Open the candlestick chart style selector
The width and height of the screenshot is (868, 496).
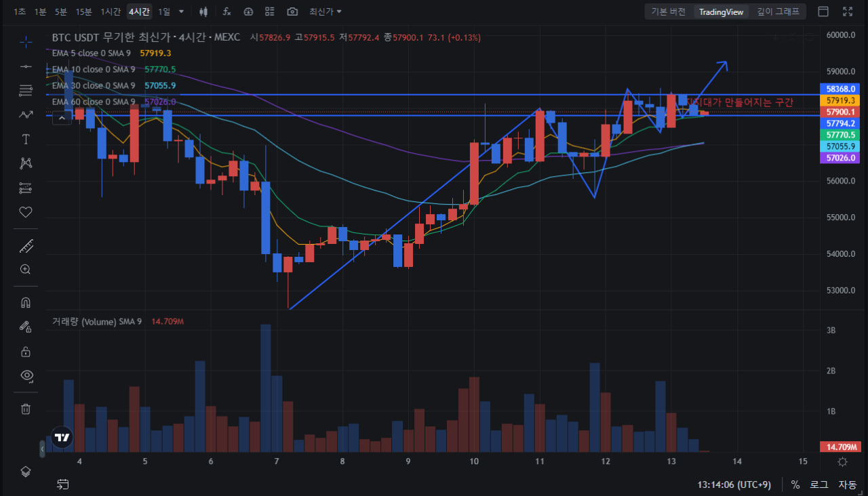pos(204,12)
